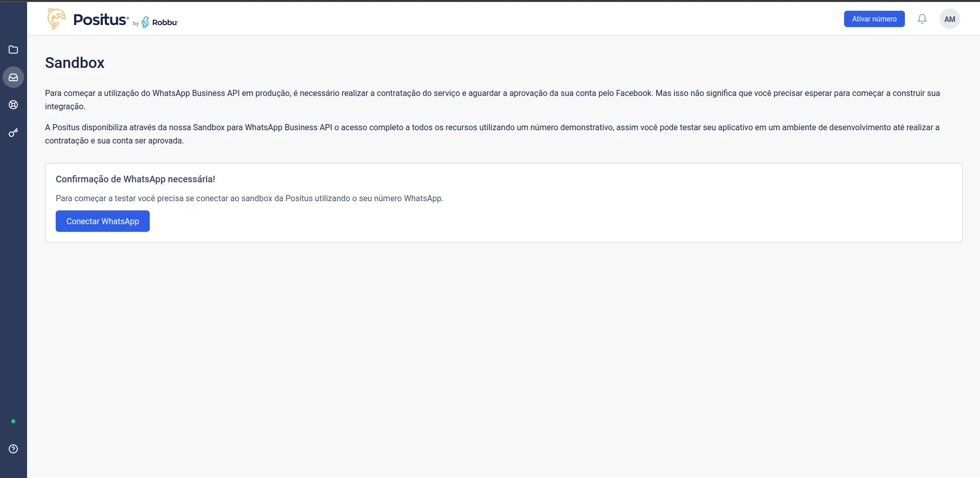Open the API key icon in sidebar
Image resolution: width=980 pixels, height=478 pixels.
point(13,133)
